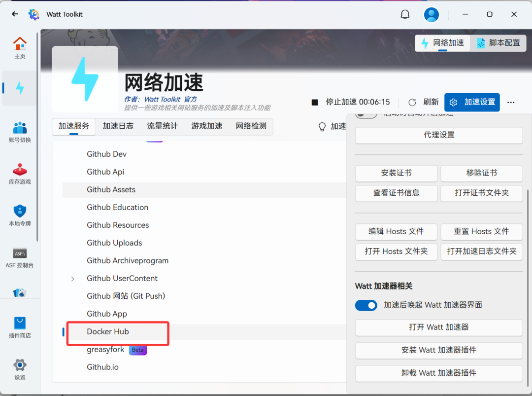This screenshot has width=532, height=396.
Task: Switch to 脚本配置 top tab
Action: pyautogui.click(x=498, y=43)
